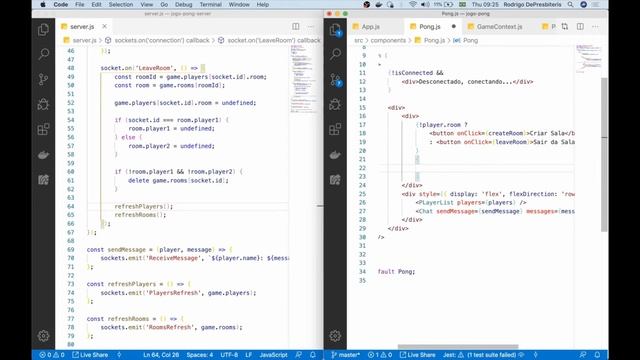Open Explorer in the server.js window
The image size is (640, 360).
(x=43, y=30)
